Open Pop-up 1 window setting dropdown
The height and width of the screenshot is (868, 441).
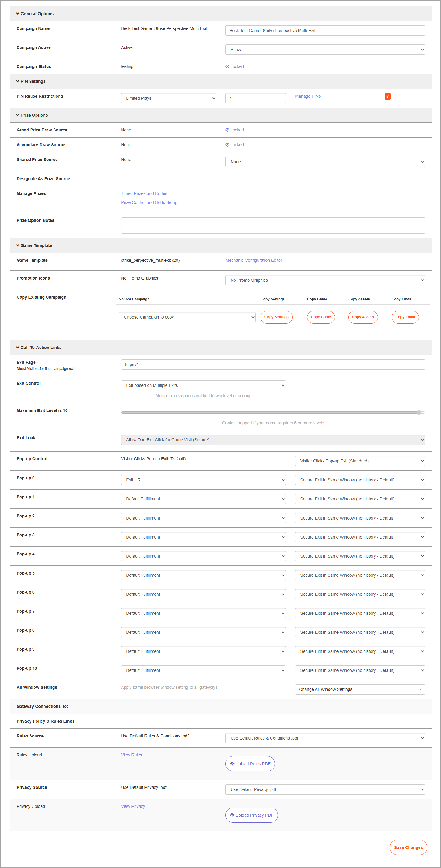(x=360, y=499)
